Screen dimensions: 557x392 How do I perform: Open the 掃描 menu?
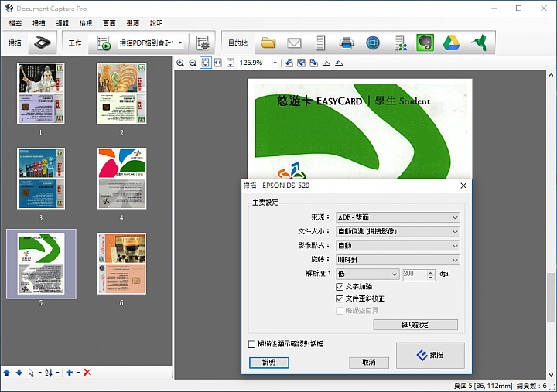click(x=39, y=23)
